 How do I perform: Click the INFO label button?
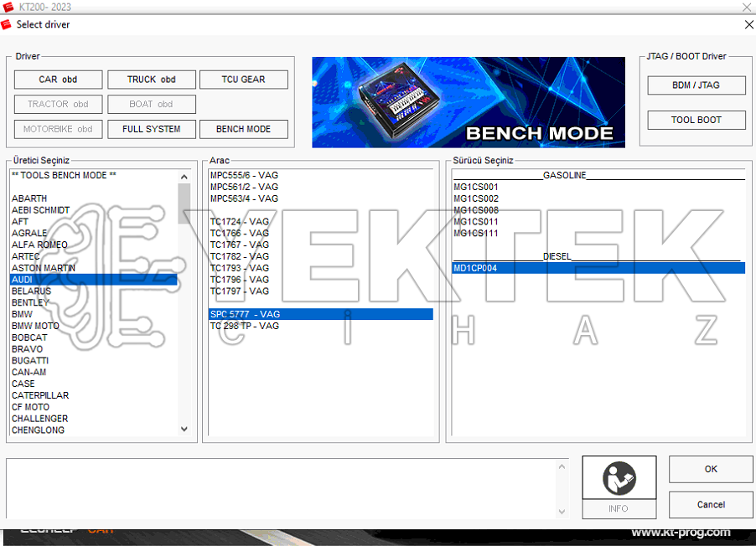[619, 509]
